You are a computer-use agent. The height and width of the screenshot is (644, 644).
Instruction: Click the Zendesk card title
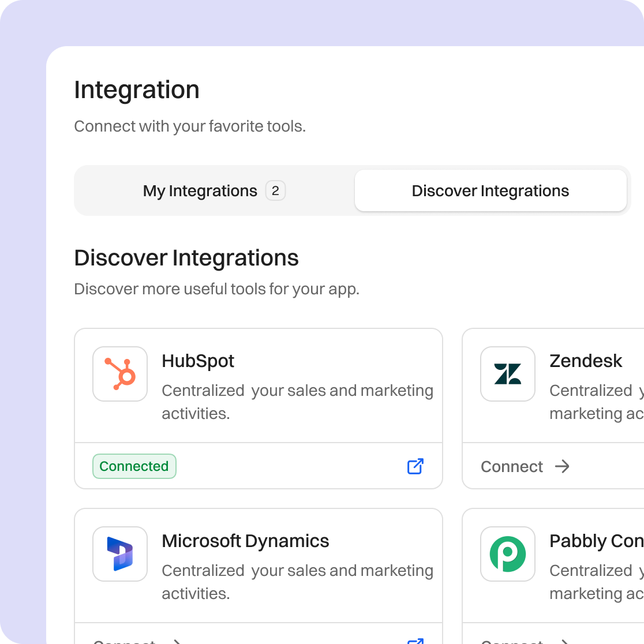[586, 361]
